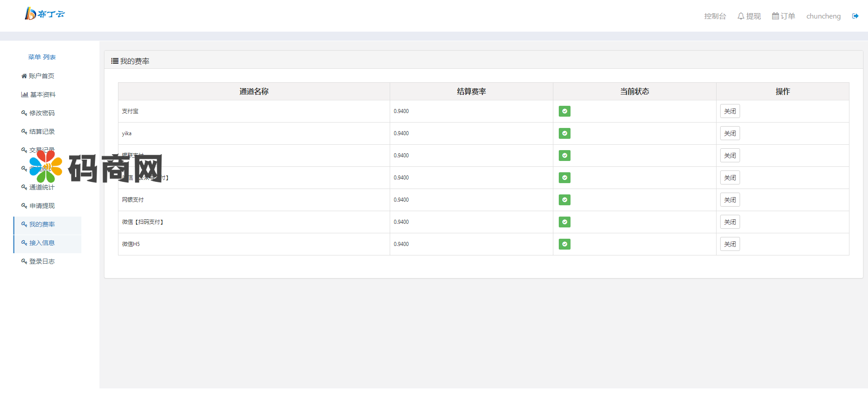This screenshot has height=411, width=868.
Task: Click the green status icon for 微信H5
Action: click(x=564, y=244)
